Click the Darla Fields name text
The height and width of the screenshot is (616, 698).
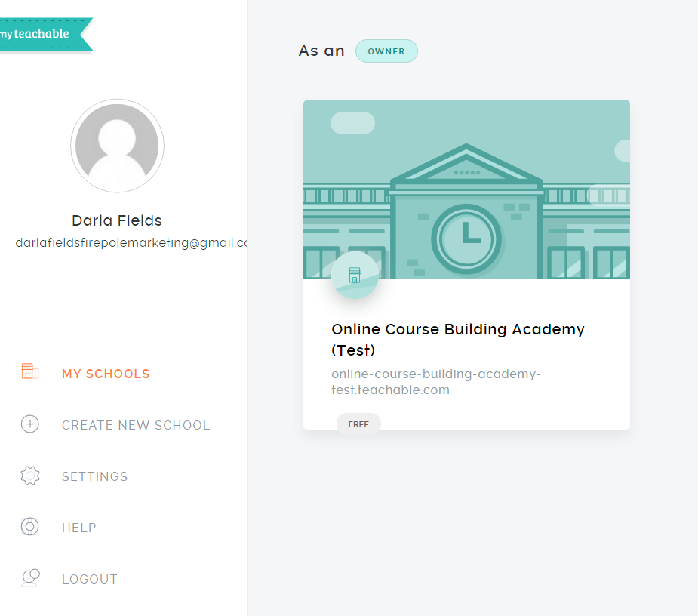pyautogui.click(x=117, y=220)
